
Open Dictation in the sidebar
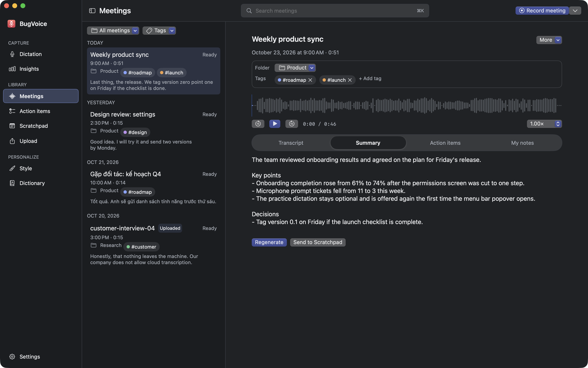tap(41, 54)
